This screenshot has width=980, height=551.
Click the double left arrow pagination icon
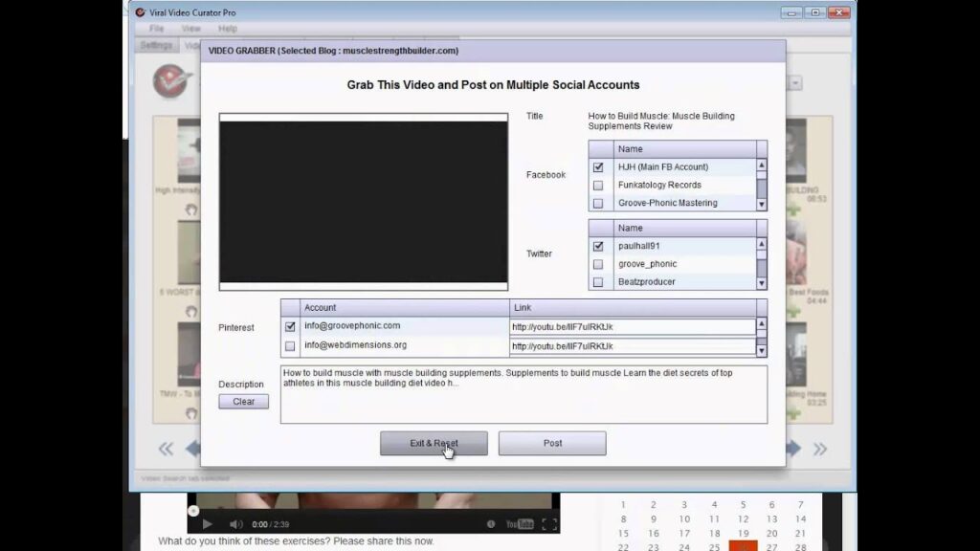[166, 449]
